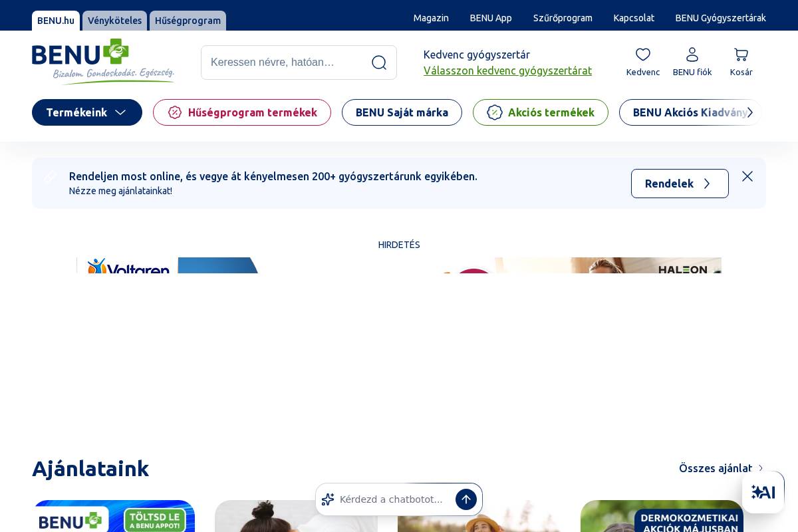
Task: Expand the Termékeink dropdown
Action: (87, 112)
